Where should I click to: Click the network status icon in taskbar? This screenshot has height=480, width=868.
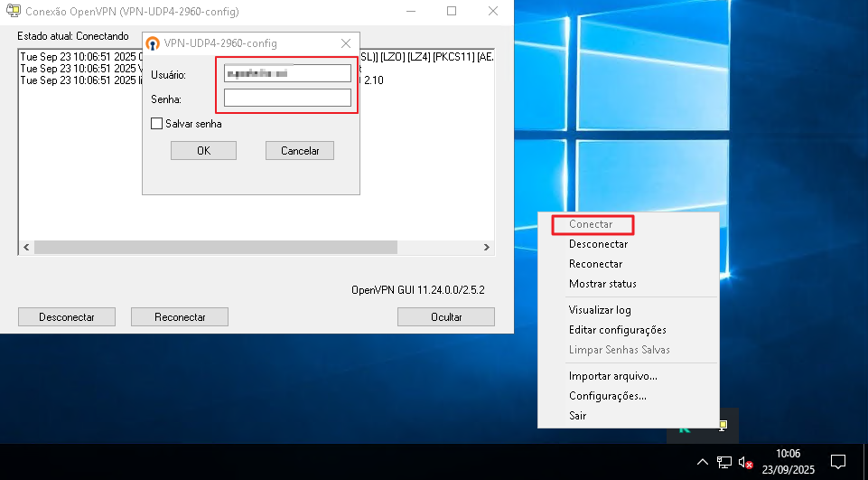pyautogui.click(x=723, y=462)
